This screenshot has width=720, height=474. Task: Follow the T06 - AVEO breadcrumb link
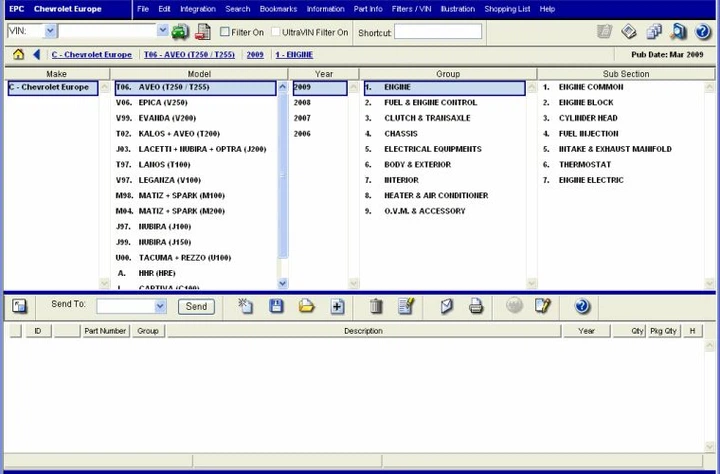coord(190,54)
